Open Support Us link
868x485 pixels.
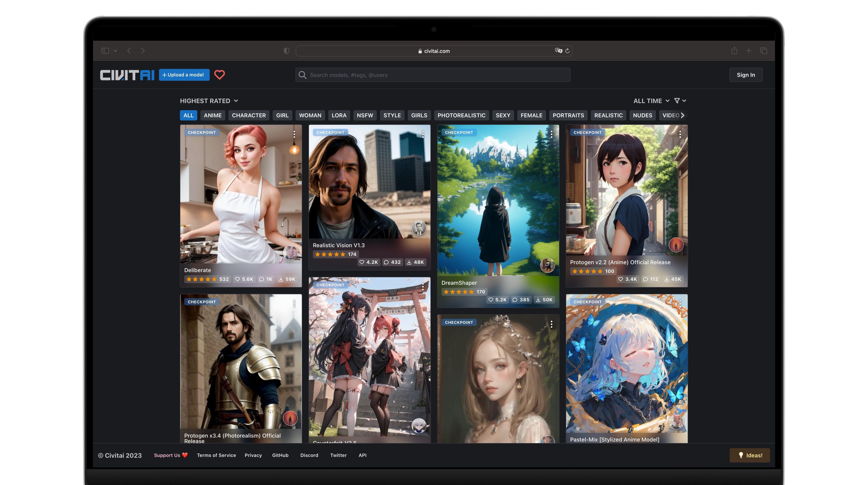click(x=171, y=455)
